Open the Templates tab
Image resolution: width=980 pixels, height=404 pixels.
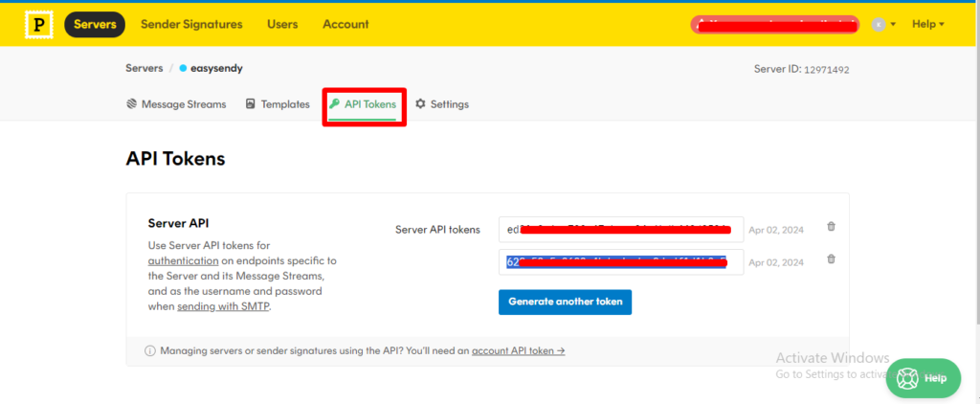pyautogui.click(x=278, y=104)
